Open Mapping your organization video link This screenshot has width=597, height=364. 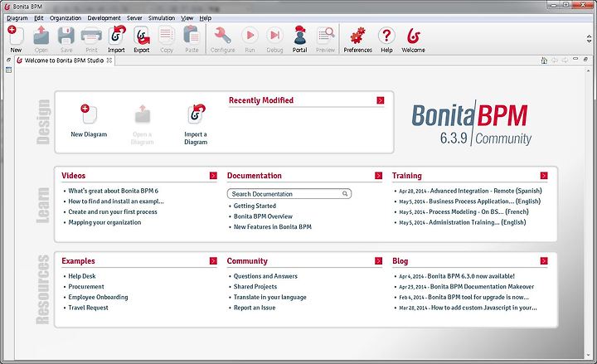pyautogui.click(x=104, y=222)
